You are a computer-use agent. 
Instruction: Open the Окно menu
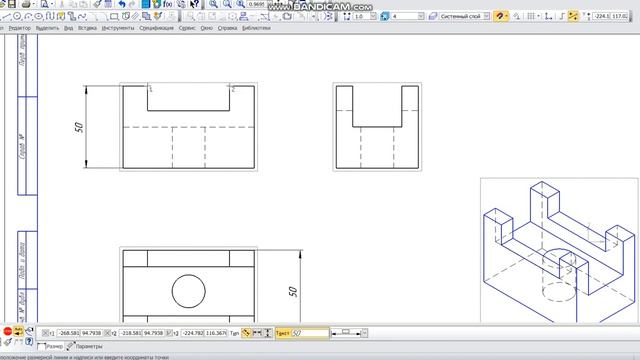click(x=207, y=28)
